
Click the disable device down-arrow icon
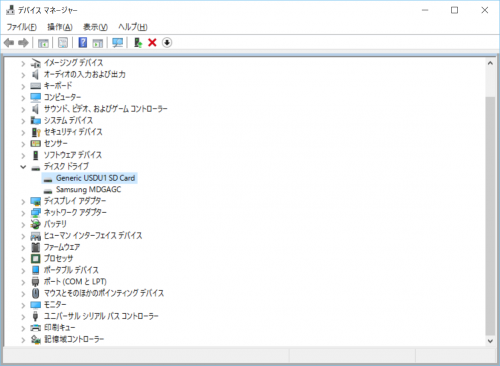(x=167, y=43)
